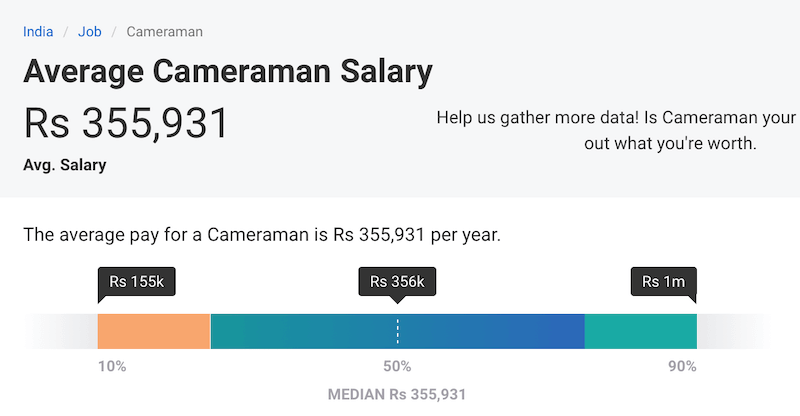Click the Rs 1m tooltip marker

(663, 282)
